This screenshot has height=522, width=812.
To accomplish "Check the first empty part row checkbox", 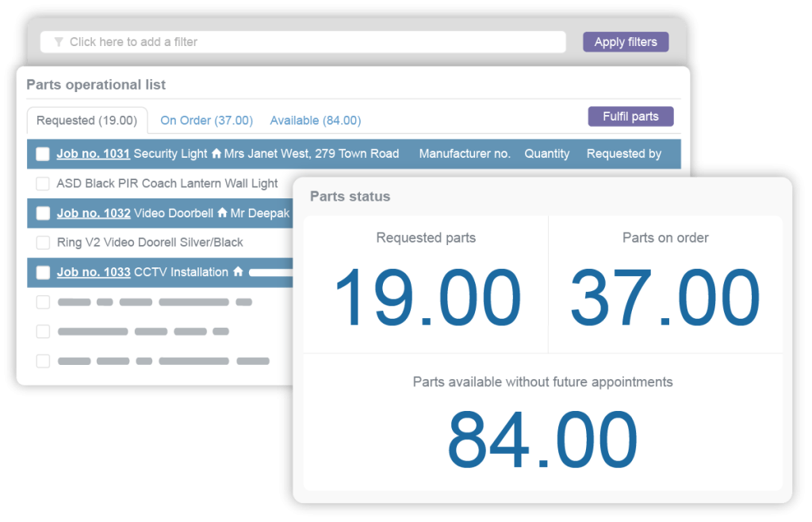I will pos(43,301).
